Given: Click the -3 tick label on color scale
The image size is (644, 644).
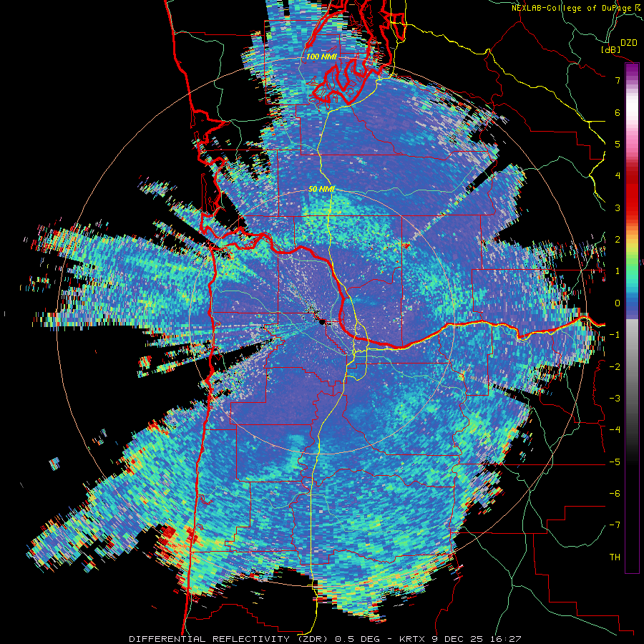Looking at the screenshot, I should click(x=615, y=399).
